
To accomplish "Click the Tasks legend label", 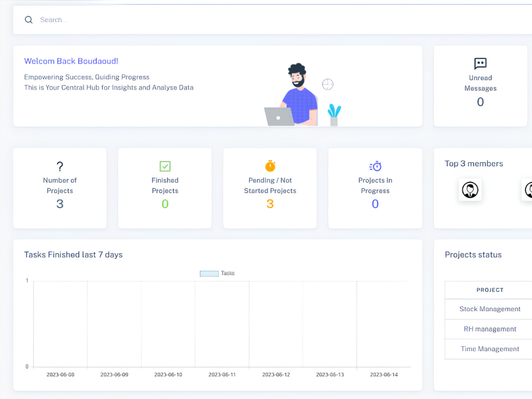I will point(228,273).
